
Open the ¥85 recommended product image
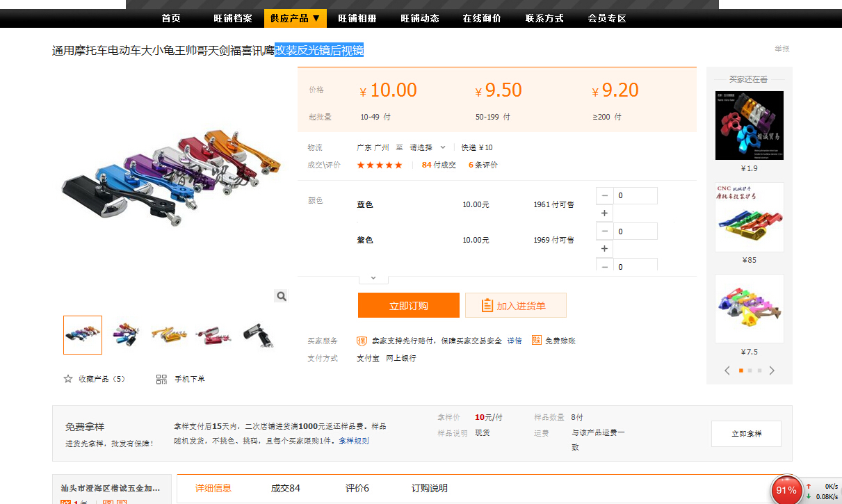tap(749, 217)
